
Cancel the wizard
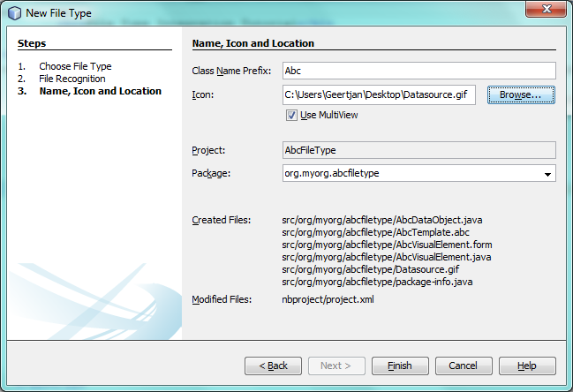pyautogui.click(x=463, y=366)
